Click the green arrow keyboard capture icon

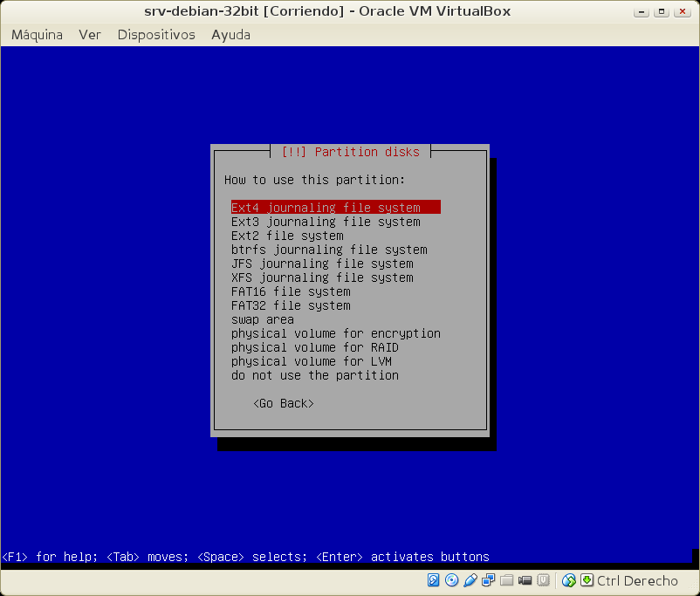point(587,580)
